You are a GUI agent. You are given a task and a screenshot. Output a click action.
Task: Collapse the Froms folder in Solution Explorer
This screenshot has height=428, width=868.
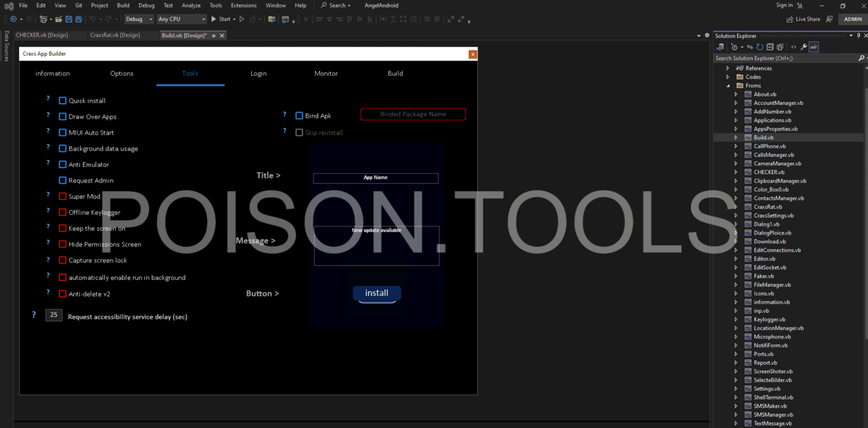coord(728,86)
